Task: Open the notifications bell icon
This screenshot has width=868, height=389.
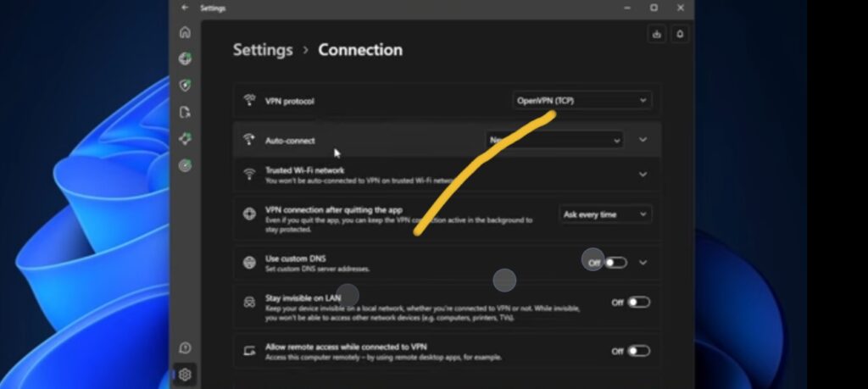Action: (680, 34)
